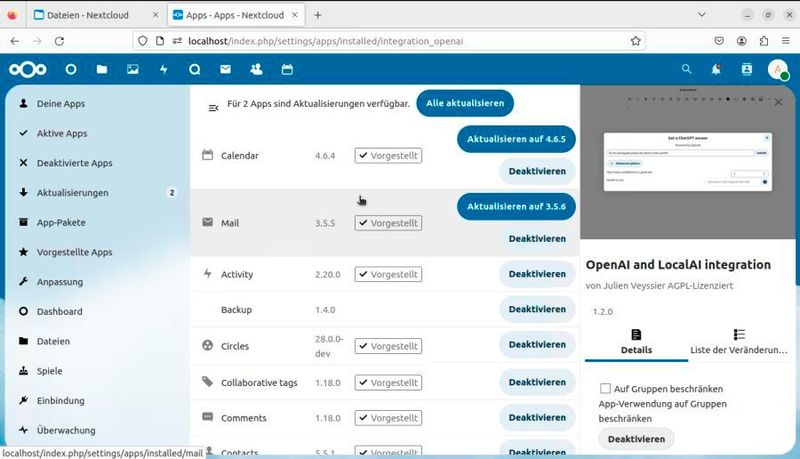This screenshot has width=800, height=459.
Task: Open the Contacts icon in top bar
Action: (x=256, y=69)
